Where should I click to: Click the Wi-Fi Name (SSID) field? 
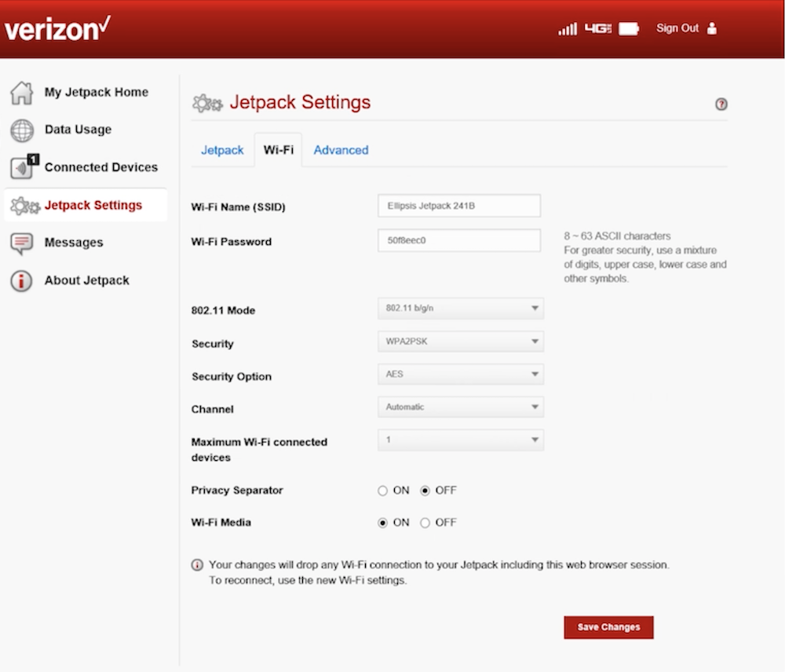[x=458, y=206]
